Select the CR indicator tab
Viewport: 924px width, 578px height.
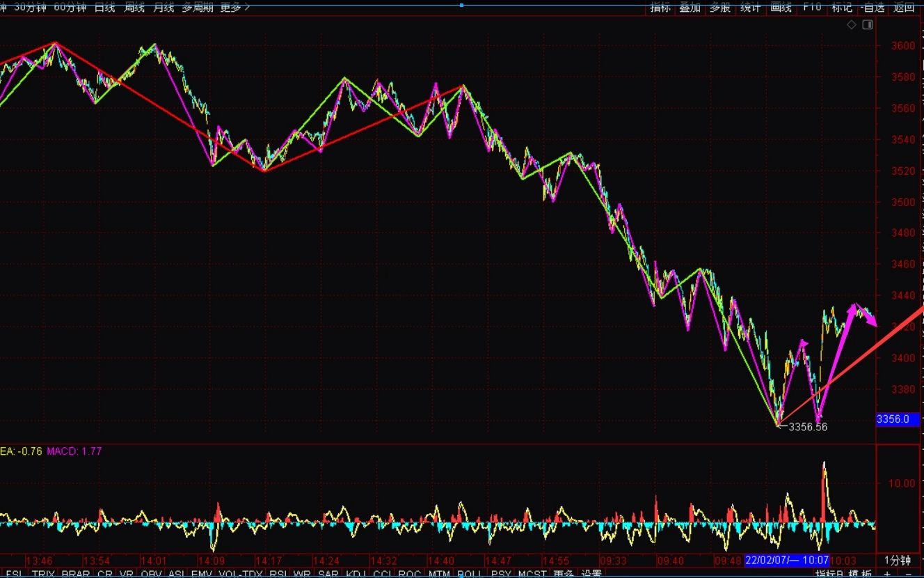pyautogui.click(x=105, y=574)
